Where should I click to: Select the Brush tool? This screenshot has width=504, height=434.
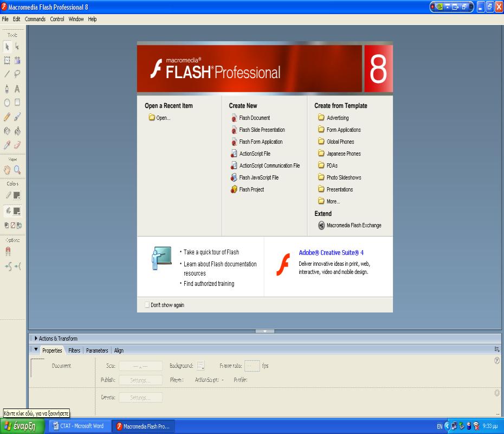pos(17,117)
